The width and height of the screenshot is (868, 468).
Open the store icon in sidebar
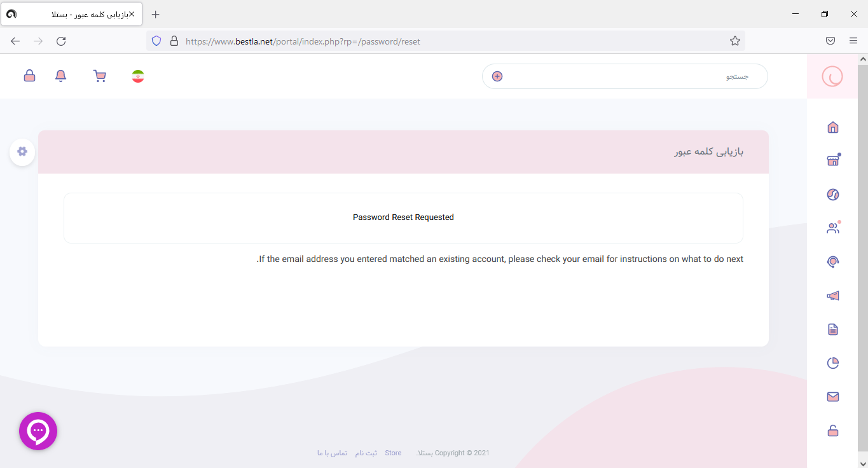833,160
